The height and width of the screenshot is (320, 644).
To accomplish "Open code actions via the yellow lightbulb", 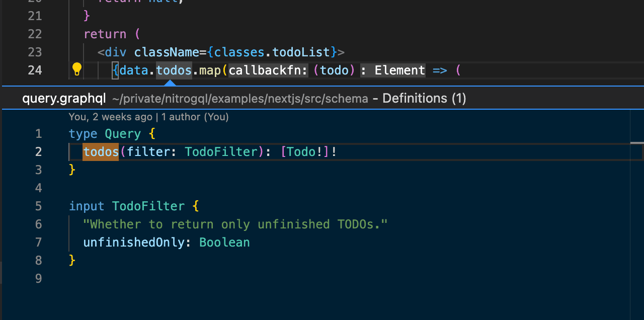I will 76,69.
